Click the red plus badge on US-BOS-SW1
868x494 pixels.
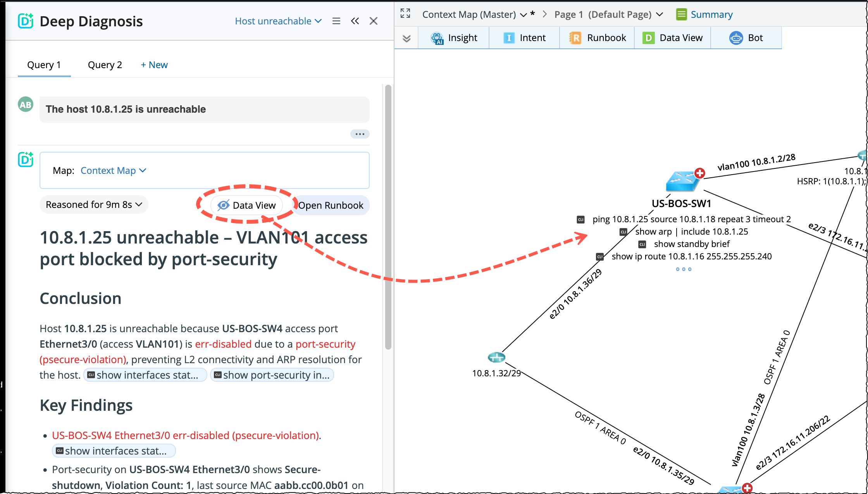[x=700, y=173]
